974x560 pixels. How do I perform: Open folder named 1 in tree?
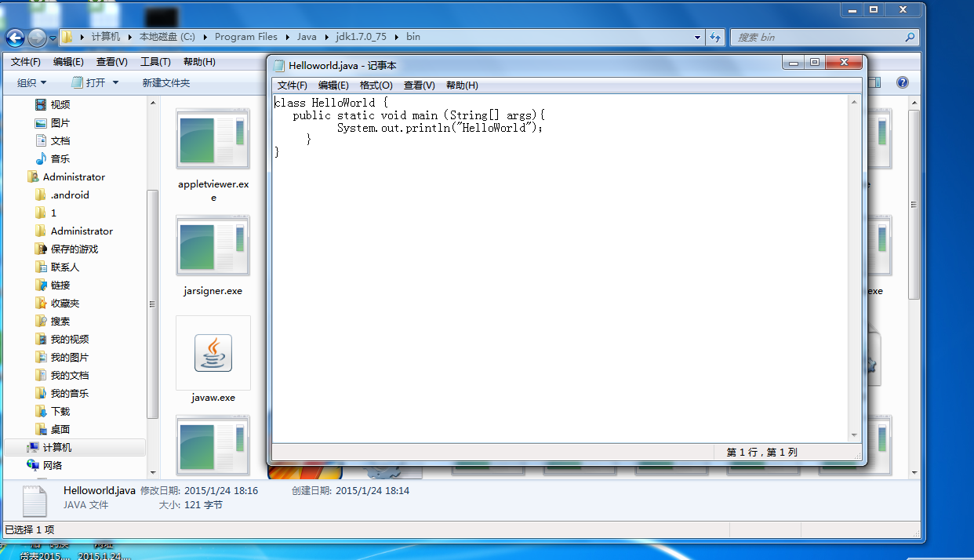point(53,213)
